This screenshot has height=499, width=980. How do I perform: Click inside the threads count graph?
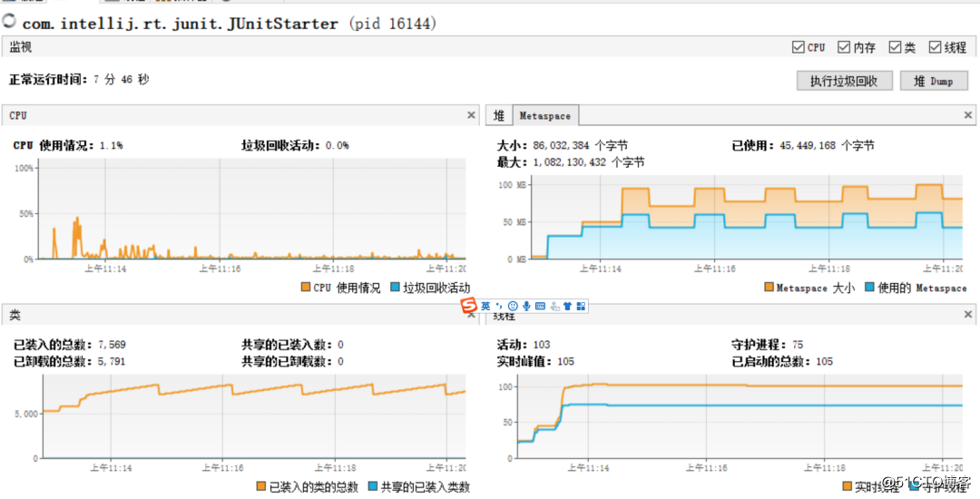pos(740,416)
